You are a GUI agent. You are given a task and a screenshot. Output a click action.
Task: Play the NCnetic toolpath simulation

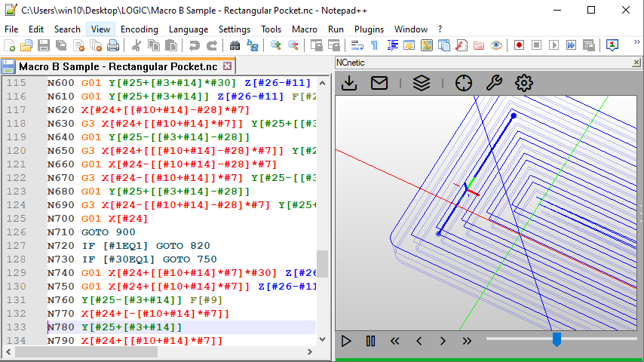tap(346, 341)
